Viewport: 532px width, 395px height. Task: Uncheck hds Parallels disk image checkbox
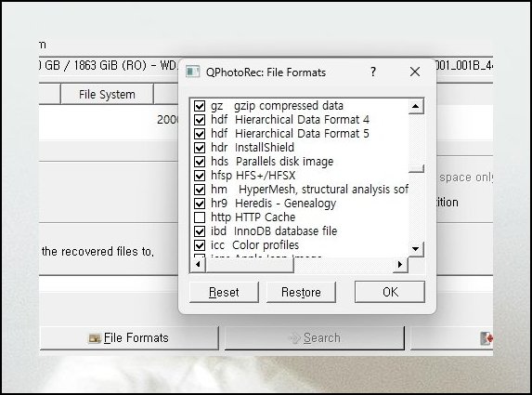pyautogui.click(x=200, y=162)
